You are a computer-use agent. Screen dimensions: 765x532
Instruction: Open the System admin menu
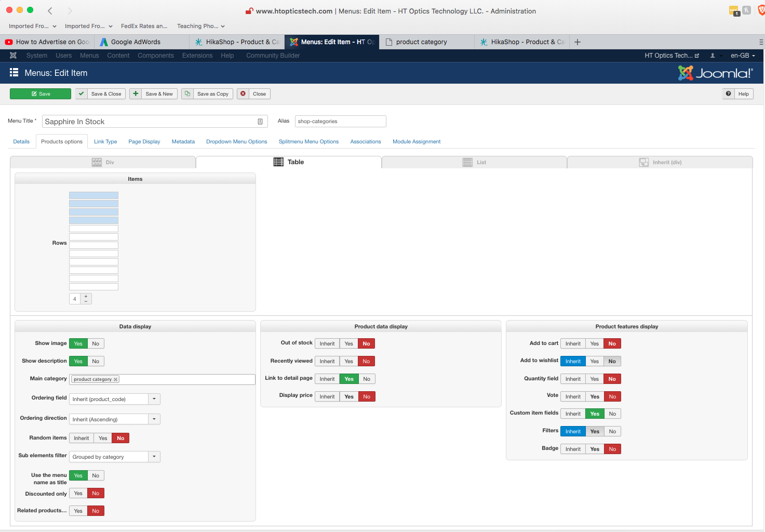(37, 56)
